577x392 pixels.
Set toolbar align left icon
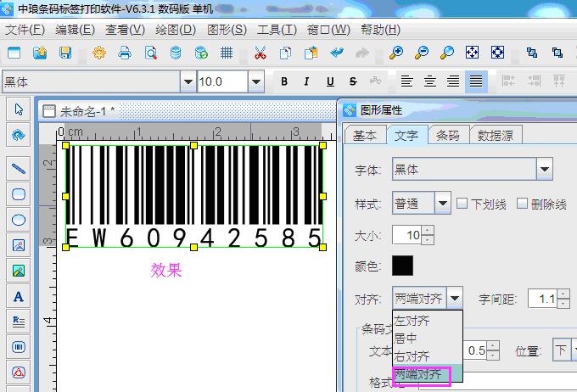[x=406, y=81]
